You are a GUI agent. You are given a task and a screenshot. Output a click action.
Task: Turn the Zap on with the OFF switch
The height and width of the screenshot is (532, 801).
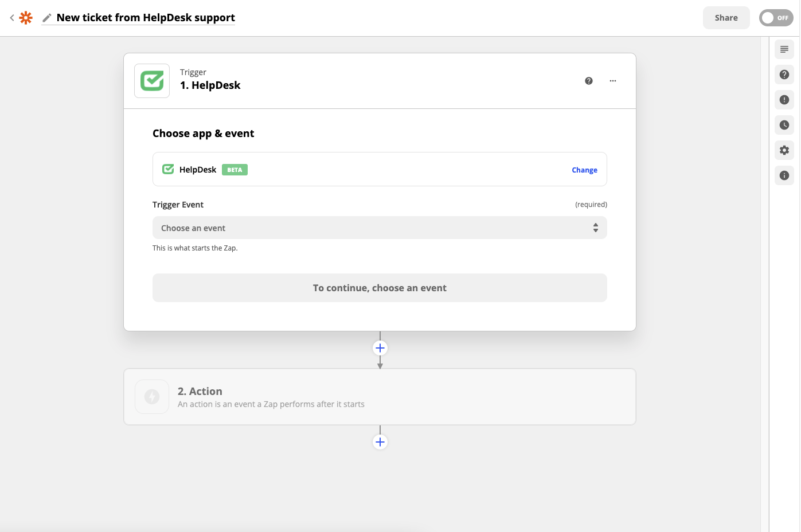[x=776, y=18]
